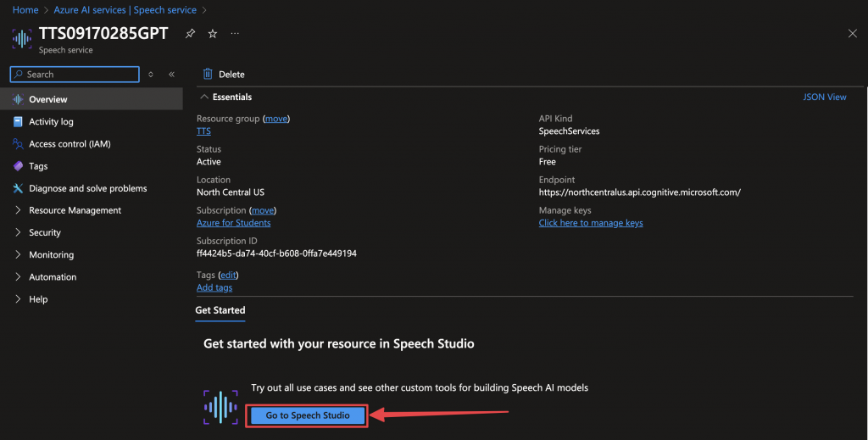Click the Go to Speech Studio button
This screenshot has height=440, width=868.
(x=308, y=415)
